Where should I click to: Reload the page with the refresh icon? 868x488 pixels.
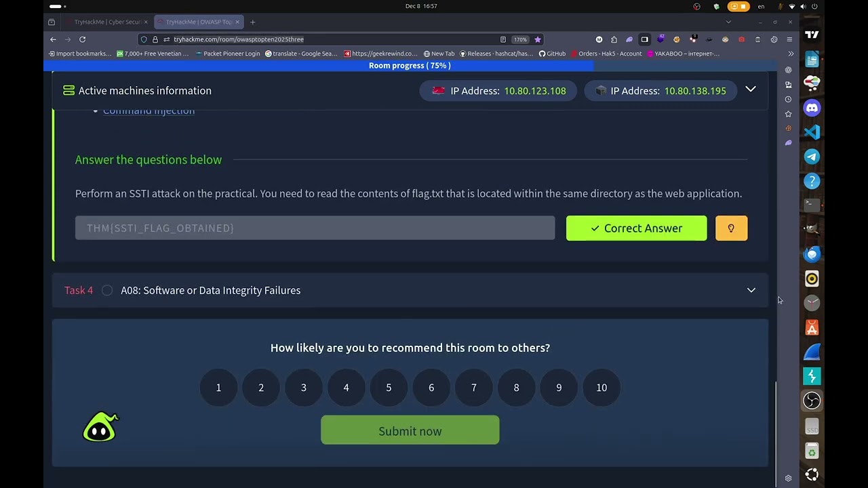[x=82, y=39]
